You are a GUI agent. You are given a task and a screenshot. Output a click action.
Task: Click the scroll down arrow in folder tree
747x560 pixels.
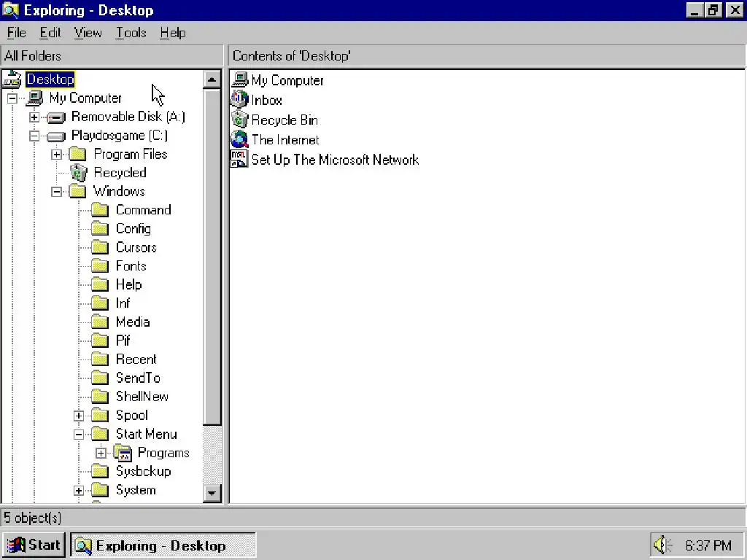[x=212, y=493]
